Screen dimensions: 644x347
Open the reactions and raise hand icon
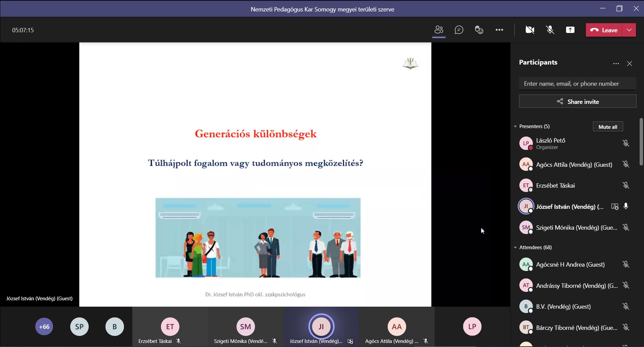(479, 30)
